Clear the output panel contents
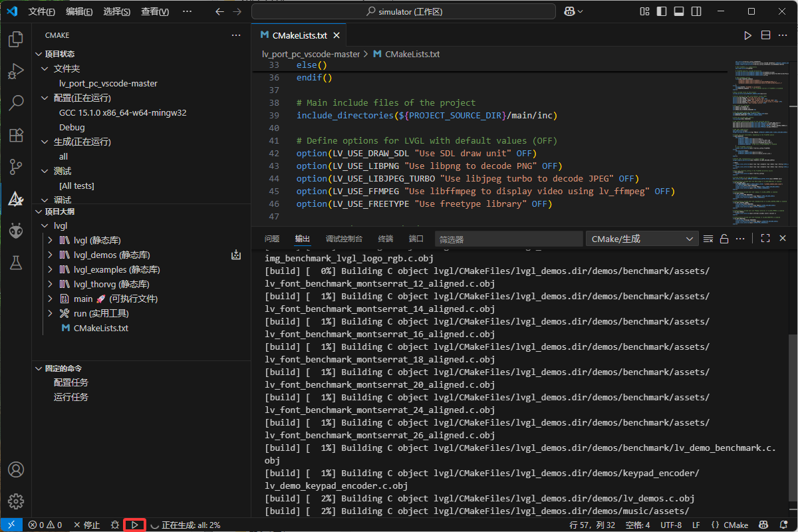This screenshot has height=532, width=798. click(x=708, y=239)
